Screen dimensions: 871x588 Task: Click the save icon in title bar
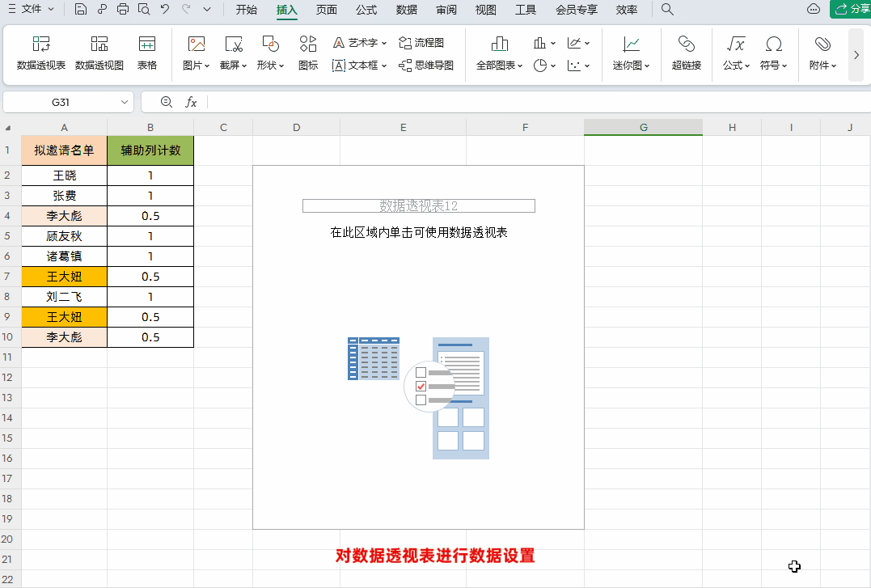81,10
